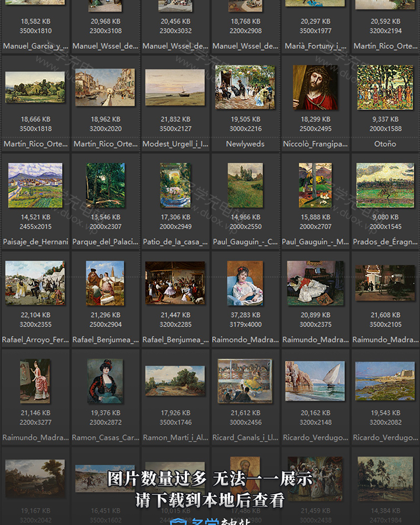Select the Niccolò_Frangipa Christ portrait thumbnail
The height and width of the screenshot is (525, 420).
point(315,87)
